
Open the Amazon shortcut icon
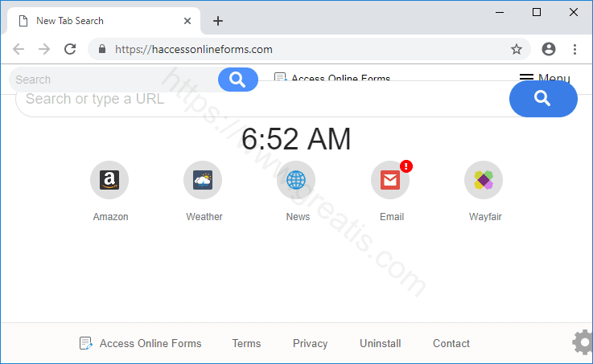[x=109, y=180]
